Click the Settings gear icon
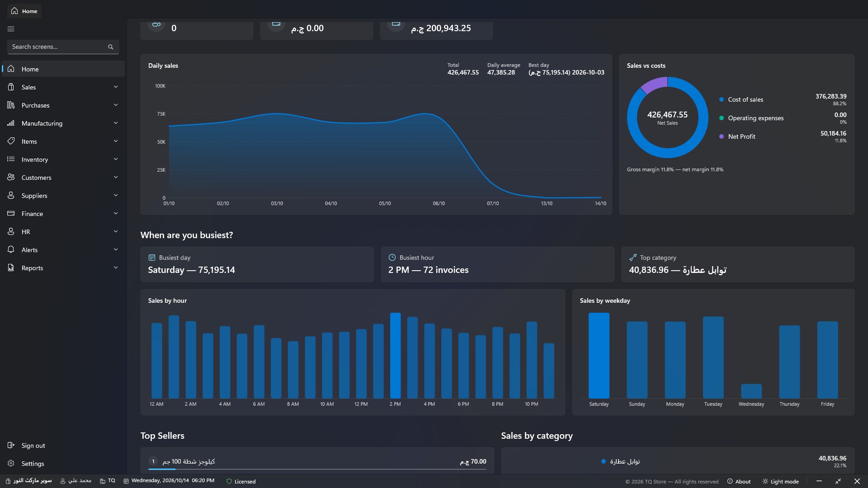This screenshot has width=868, height=488. click(11, 463)
